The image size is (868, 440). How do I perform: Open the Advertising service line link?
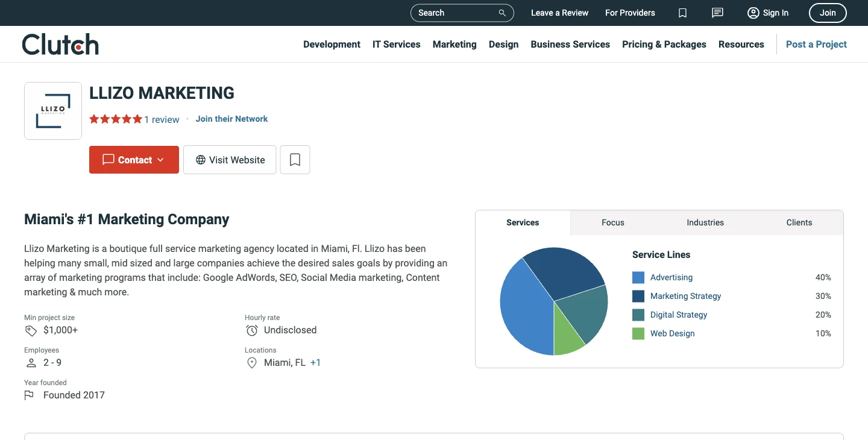671,277
